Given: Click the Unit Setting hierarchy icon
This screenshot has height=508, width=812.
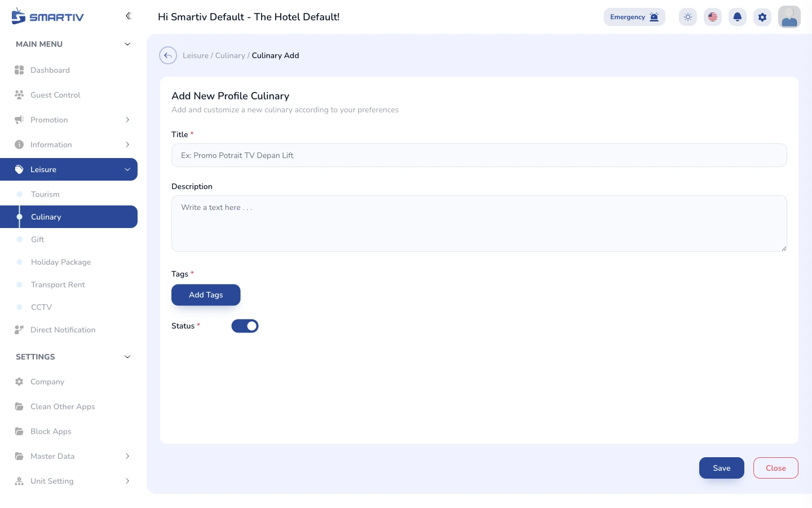Looking at the screenshot, I should 19,481.
